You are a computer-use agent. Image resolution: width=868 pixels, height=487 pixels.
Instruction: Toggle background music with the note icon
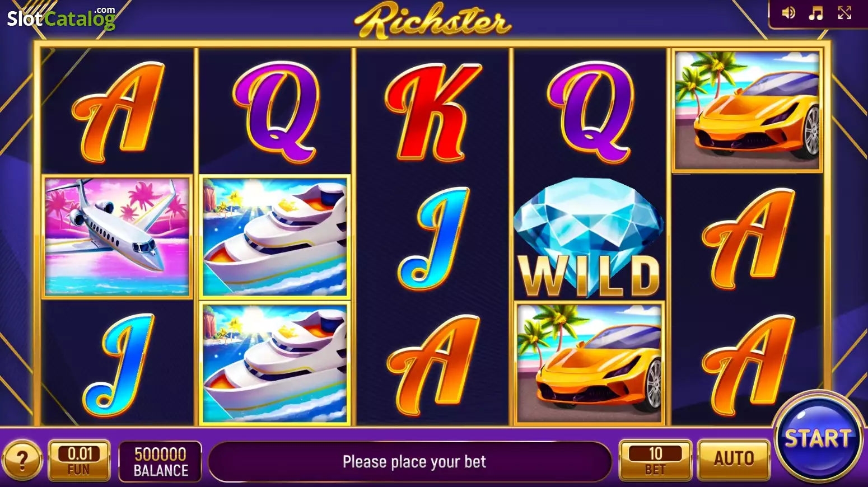(816, 13)
